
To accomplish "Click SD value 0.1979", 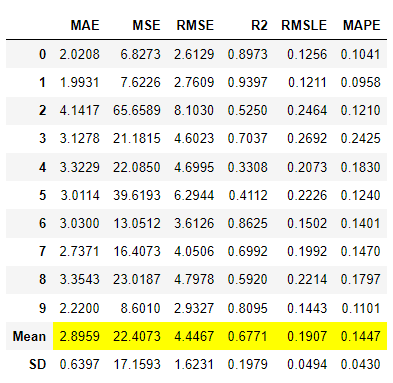I will [x=247, y=364].
